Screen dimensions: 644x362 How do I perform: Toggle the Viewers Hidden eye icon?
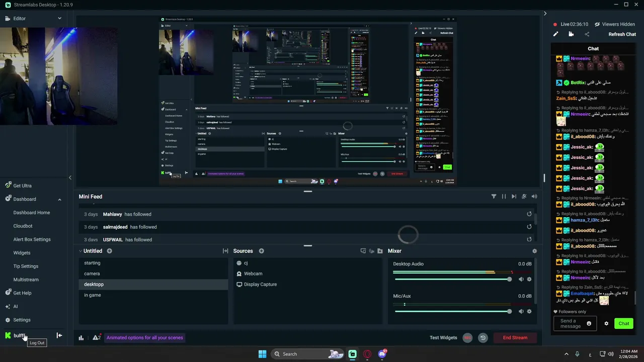597,24
